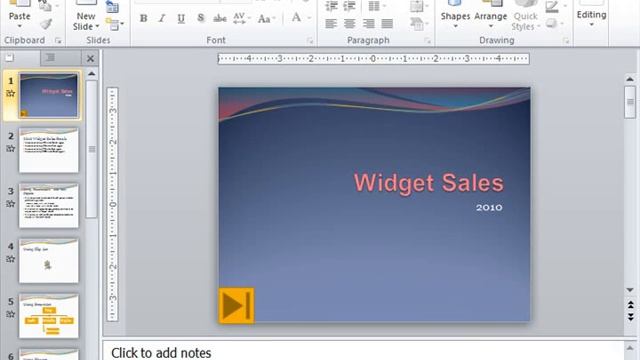The height and width of the screenshot is (360, 640).
Task: Click the slide area scroll up arrow
Action: 630,79
